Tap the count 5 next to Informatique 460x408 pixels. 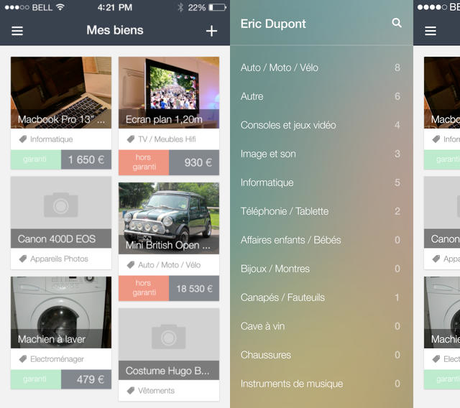click(397, 182)
